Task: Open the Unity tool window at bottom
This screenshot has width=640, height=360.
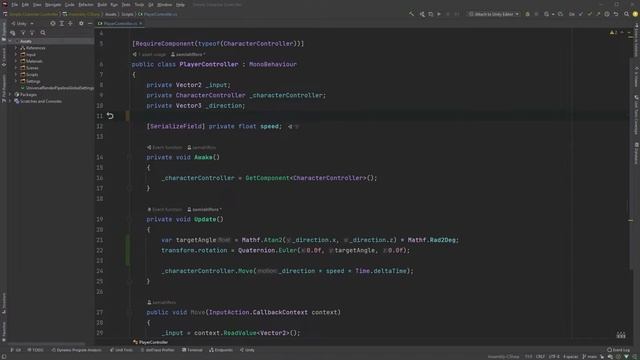Action: tap(247, 350)
